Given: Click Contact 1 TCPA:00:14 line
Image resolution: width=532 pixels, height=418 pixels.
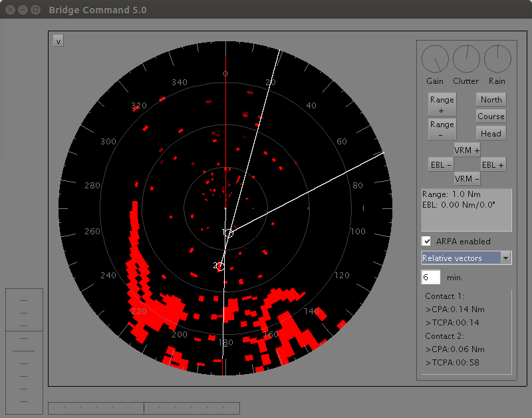Looking at the screenshot, I should (452, 323).
